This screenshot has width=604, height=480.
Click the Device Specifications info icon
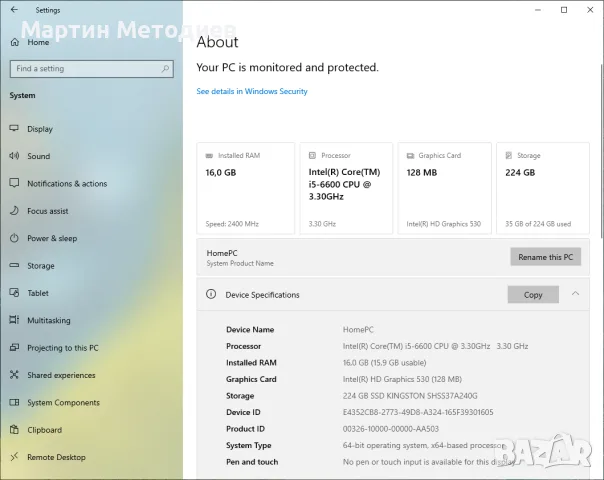211,294
